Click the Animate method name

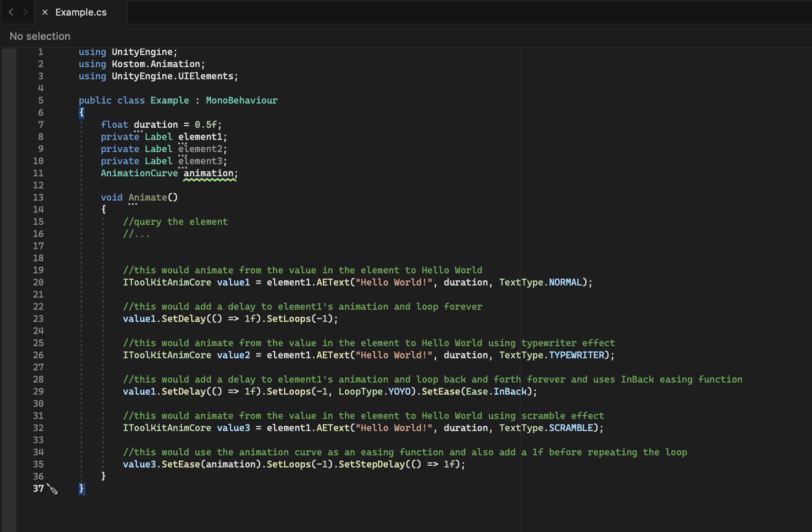[148, 198]
